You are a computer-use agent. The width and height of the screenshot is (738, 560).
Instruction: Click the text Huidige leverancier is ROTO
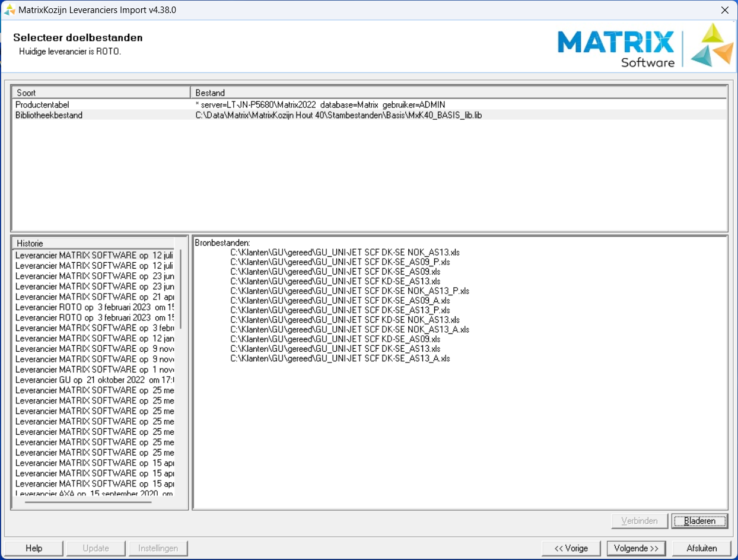pyautogui.click(x=70, y=51)
